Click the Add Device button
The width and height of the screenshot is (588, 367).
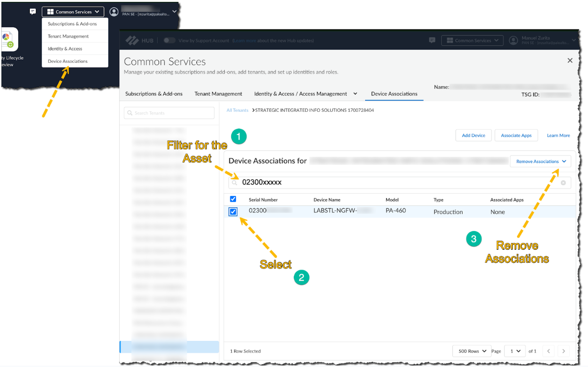click(473, 136)
